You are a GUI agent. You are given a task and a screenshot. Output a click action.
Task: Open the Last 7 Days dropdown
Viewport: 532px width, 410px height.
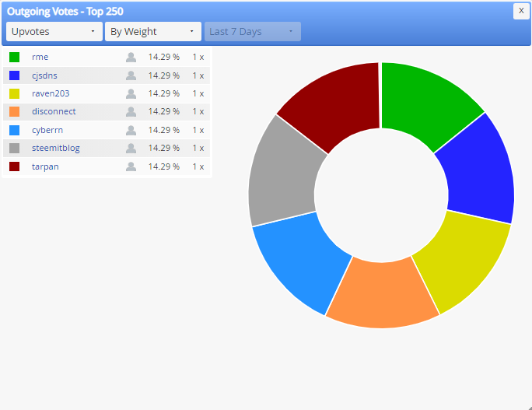(x=253, y=32)
